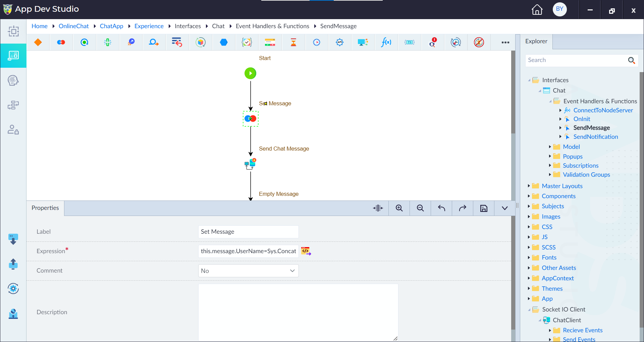Choose the hourglass wait tool

[293, 42]
